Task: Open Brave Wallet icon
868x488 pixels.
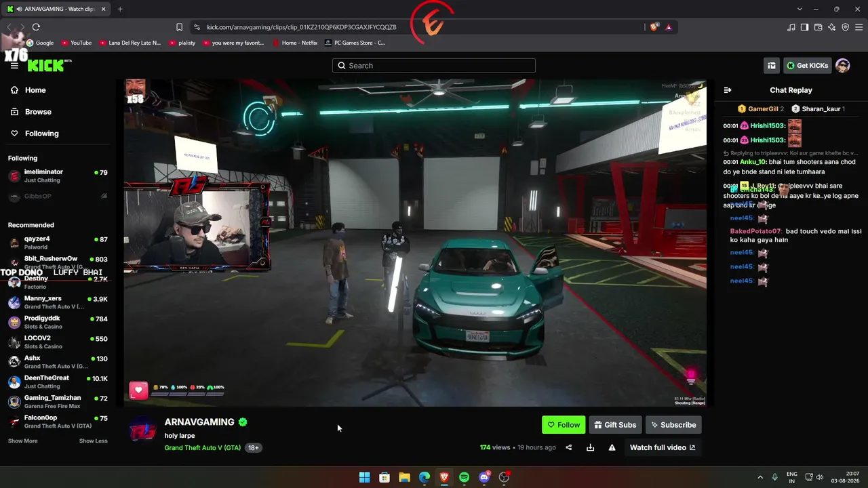Action: 818,27
